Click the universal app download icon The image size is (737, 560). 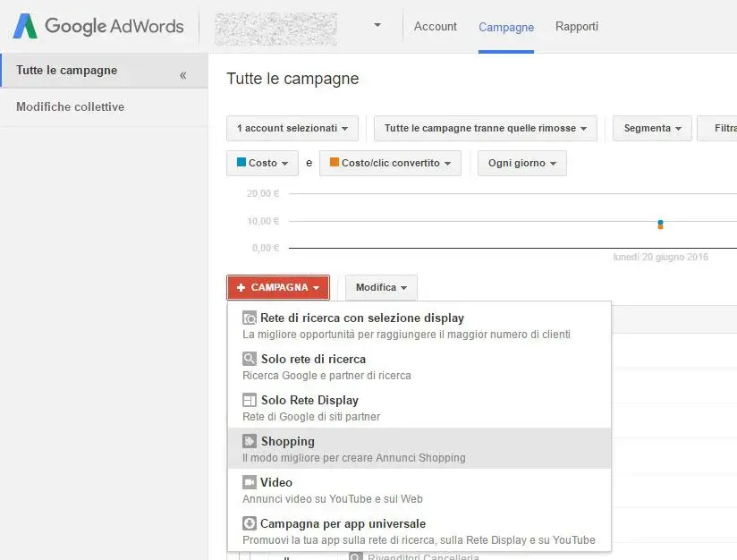tap(250, 523)
